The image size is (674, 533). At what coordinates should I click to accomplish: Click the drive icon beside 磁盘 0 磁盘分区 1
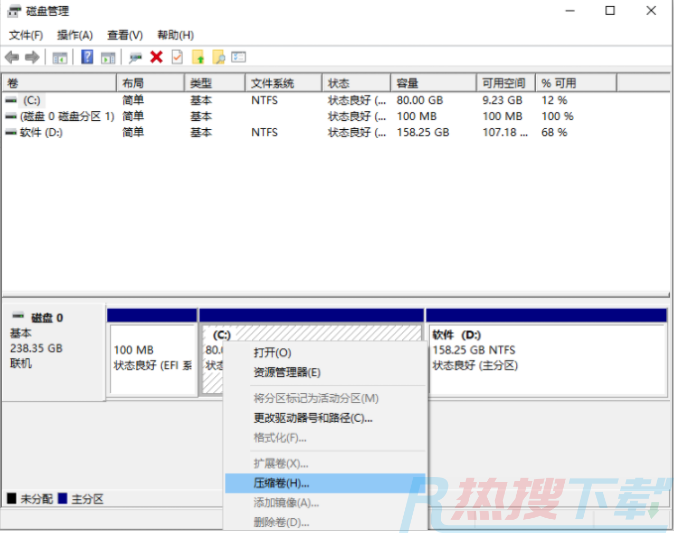(11, 116)
